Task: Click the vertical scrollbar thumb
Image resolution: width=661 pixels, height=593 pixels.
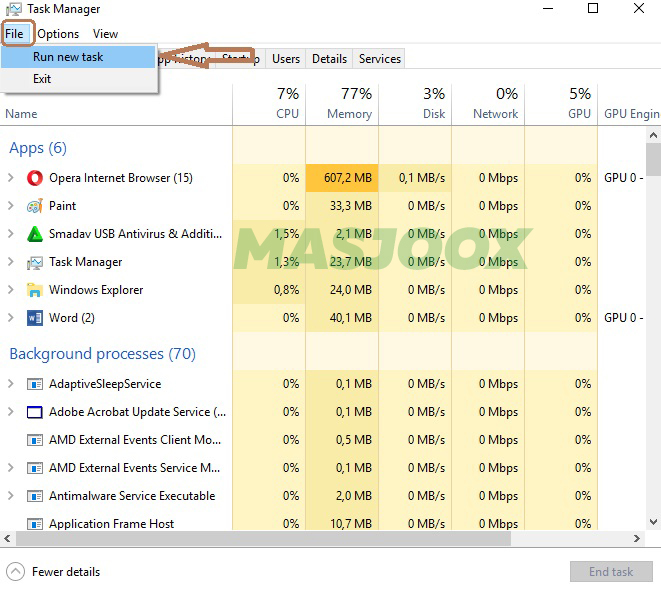Action: pyautogui.click(x=653, y=160)
